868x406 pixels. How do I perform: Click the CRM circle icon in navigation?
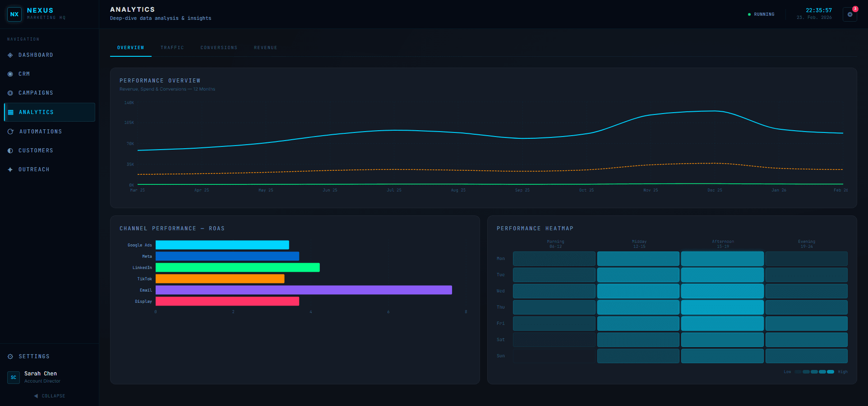pyautogui.click(x=9, y=74)
